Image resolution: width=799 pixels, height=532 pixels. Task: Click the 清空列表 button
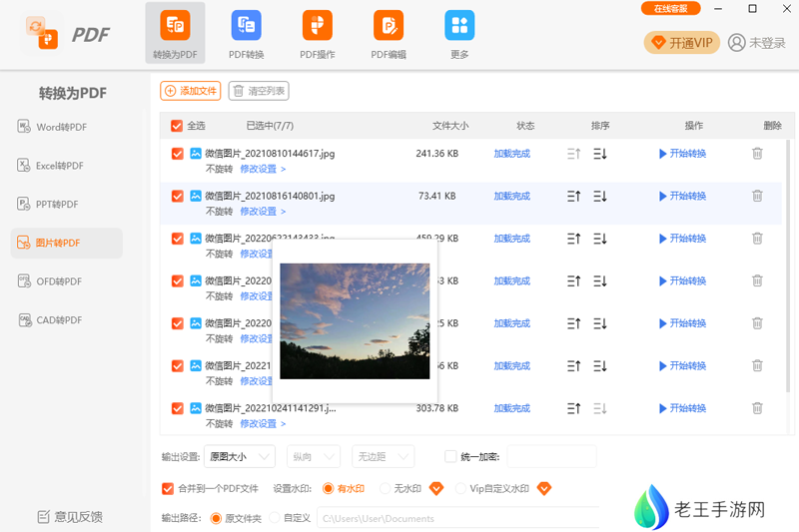point(259,91)
